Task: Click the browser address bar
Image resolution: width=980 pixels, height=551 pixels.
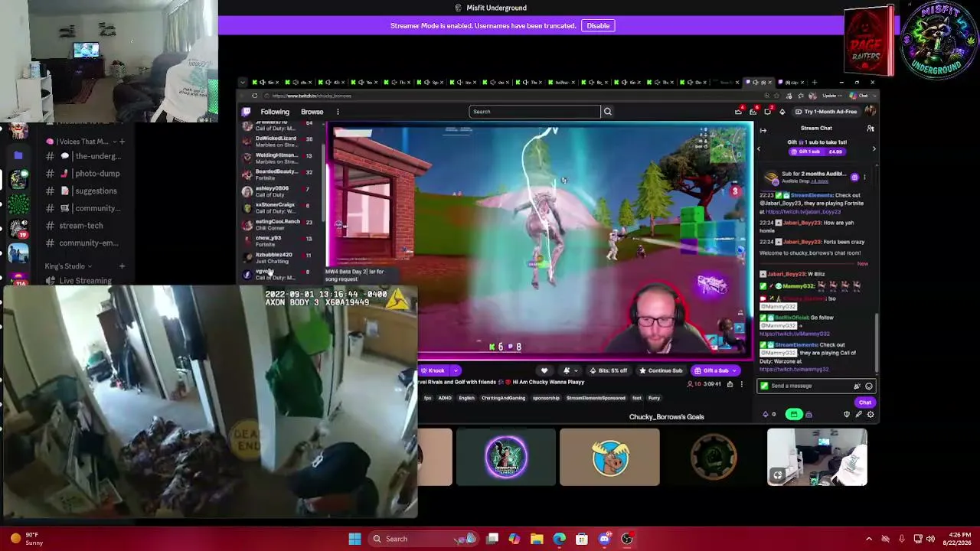Action: tap(513, 96)
